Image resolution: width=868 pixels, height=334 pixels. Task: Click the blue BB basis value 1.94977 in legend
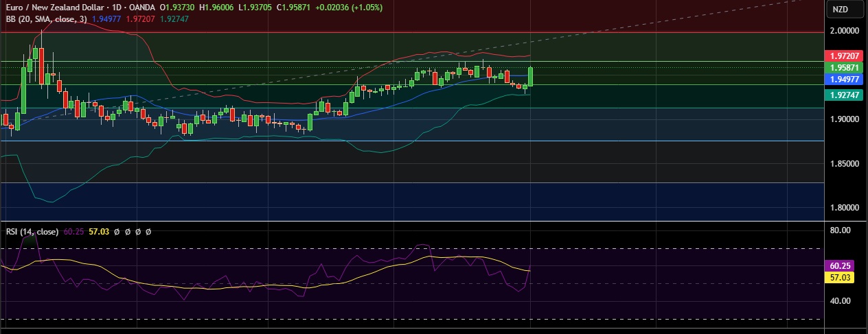(x=106, y=19)
